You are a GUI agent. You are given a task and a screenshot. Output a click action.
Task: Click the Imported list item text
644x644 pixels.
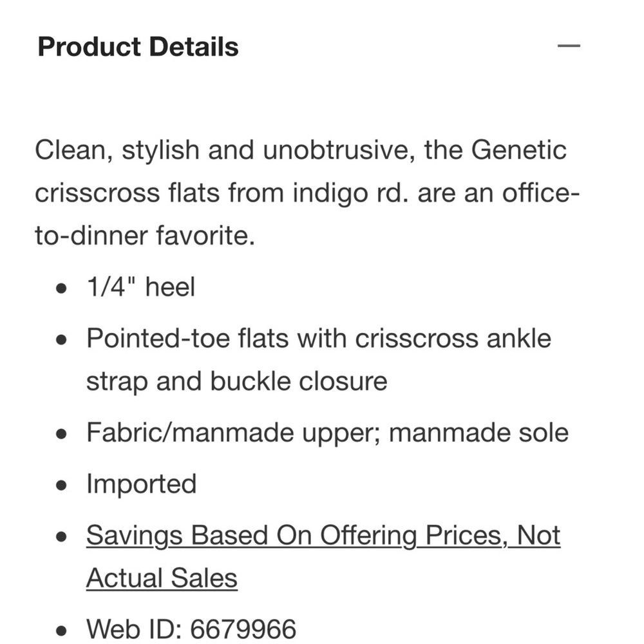141,484
